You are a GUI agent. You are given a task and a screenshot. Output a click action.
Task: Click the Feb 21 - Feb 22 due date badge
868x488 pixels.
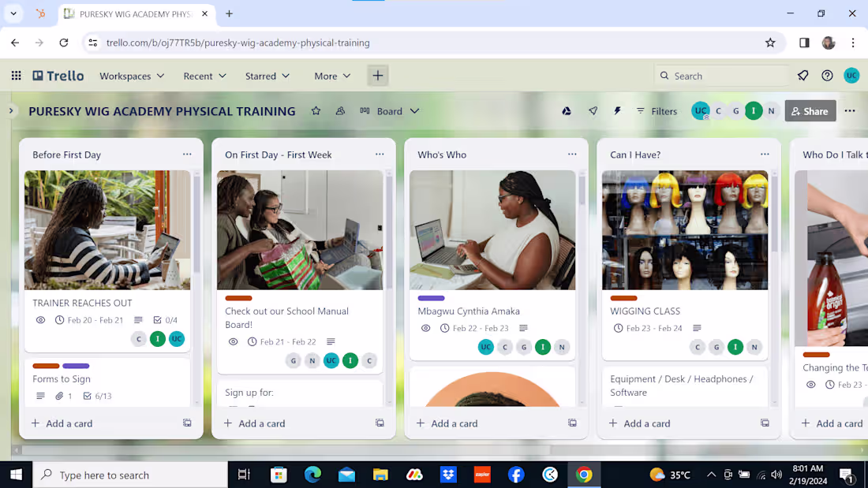(x=282, y=341)
